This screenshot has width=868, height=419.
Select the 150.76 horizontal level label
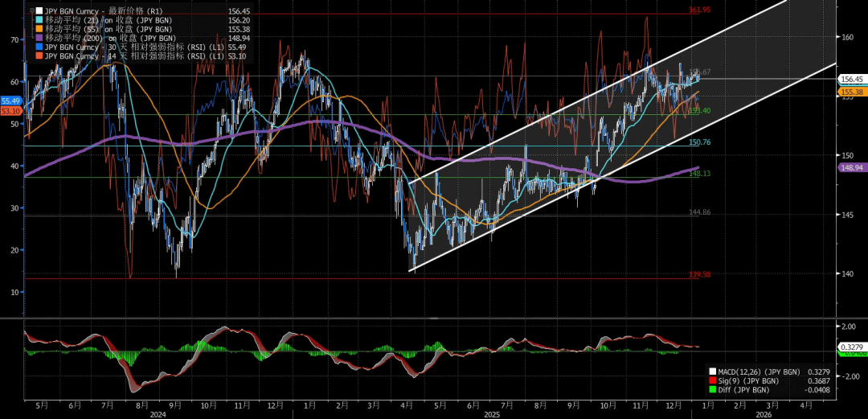pos(699,142)
